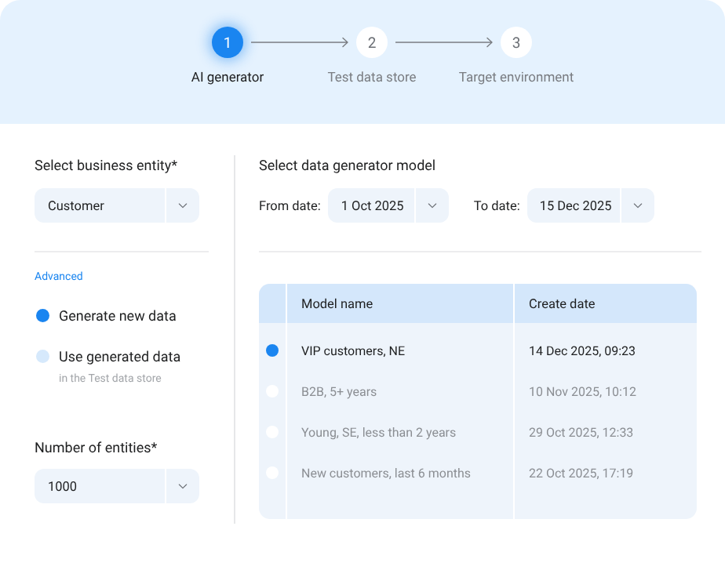Expand the Number of entities dropdown arrow
Image resolution: width=725 pixels, height=588 pixels.
tap(183, 486)
